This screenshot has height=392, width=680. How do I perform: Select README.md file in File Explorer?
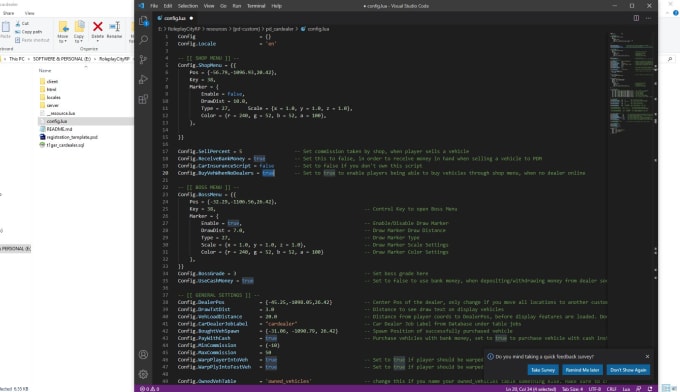pyautogui.click(x=59, y=129)
